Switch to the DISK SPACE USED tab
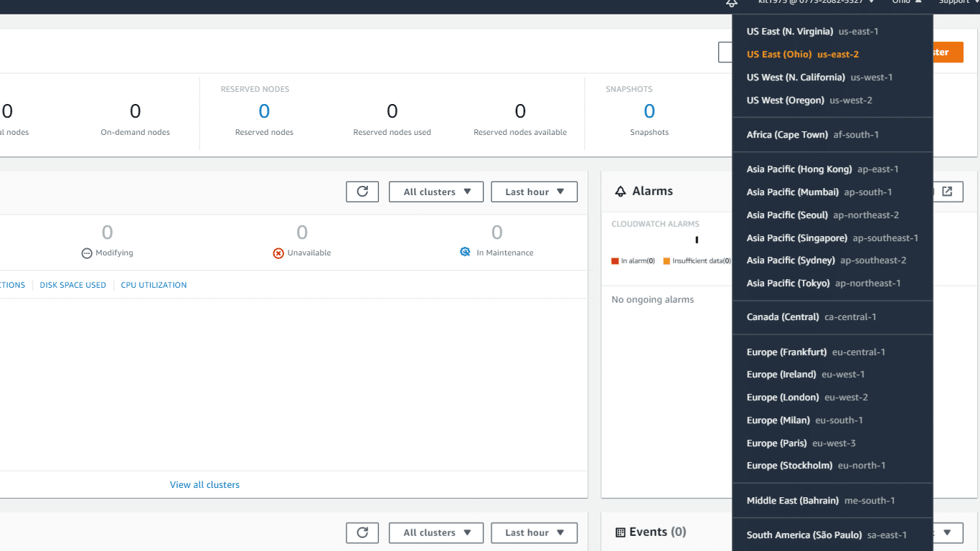The width and height of the screenshot is (980, 551). (72, 285)
